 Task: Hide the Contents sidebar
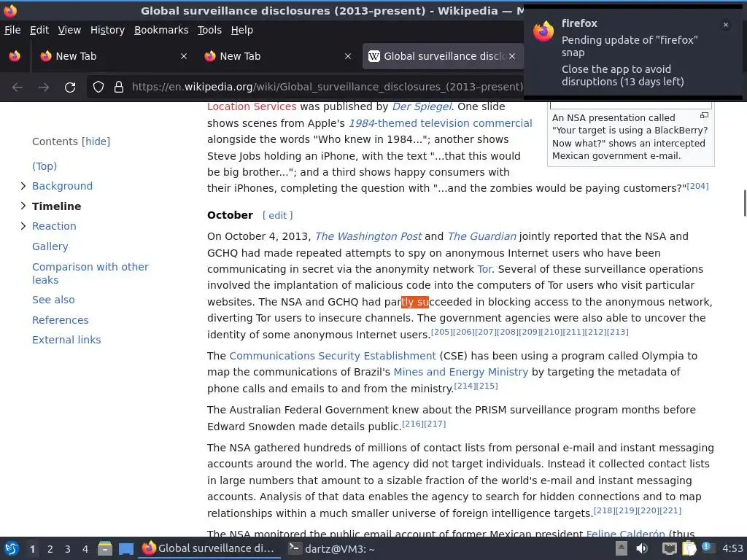(x=96, y=141)
